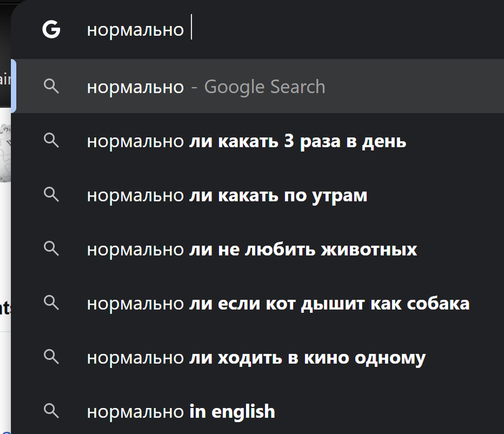The image size is (504, 434).
Task: Pick suggestion about кот дышит как собака
Action: click(x=257, y=303)
